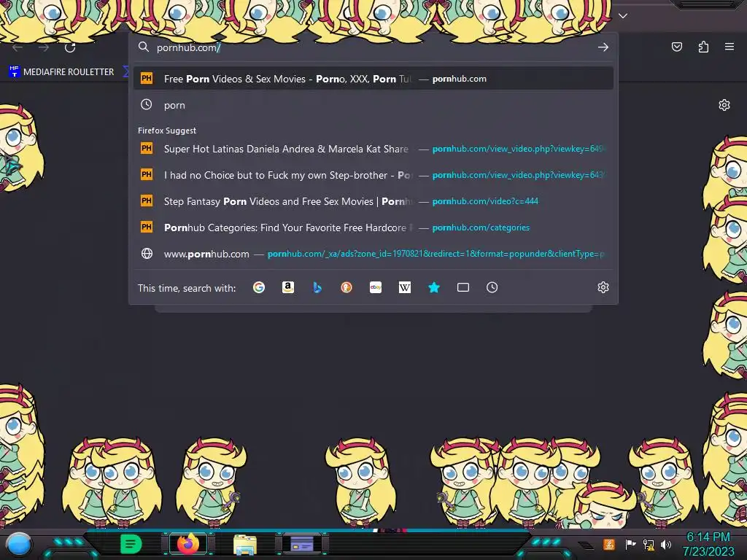Go forward with the forward arrow
The image size is (747, 560).
tap(44, 47)
